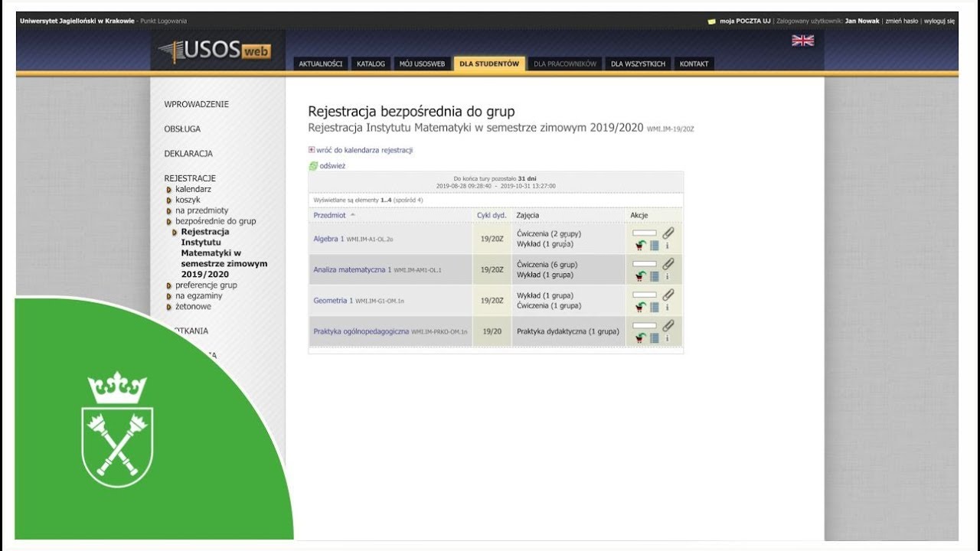This screenshot has width=980, height=551.
Task: Open the groups table icon for Geometria 1
Action: click(x=655, y=307)
